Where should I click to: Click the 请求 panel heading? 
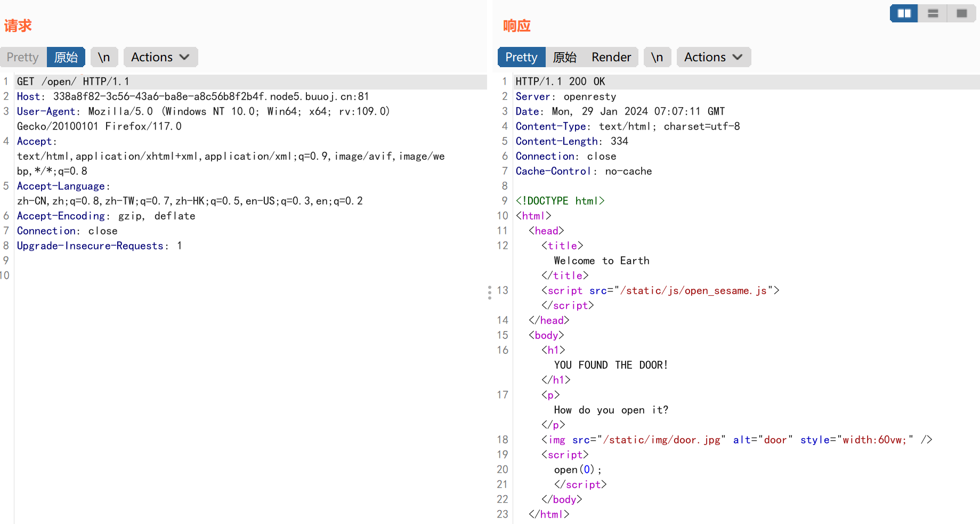[x=18, y=26]
